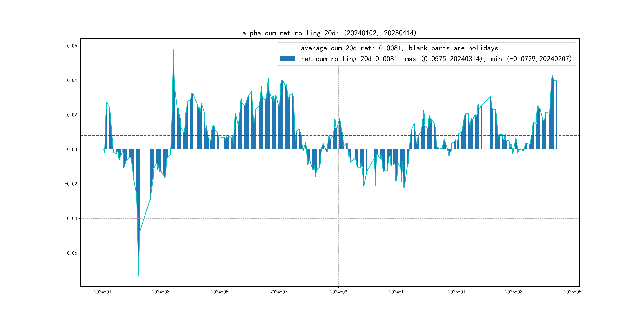Click the 2024-01 x-axis tick label
This screenshot has width=644, height=322.
click(x=103, y=292)
